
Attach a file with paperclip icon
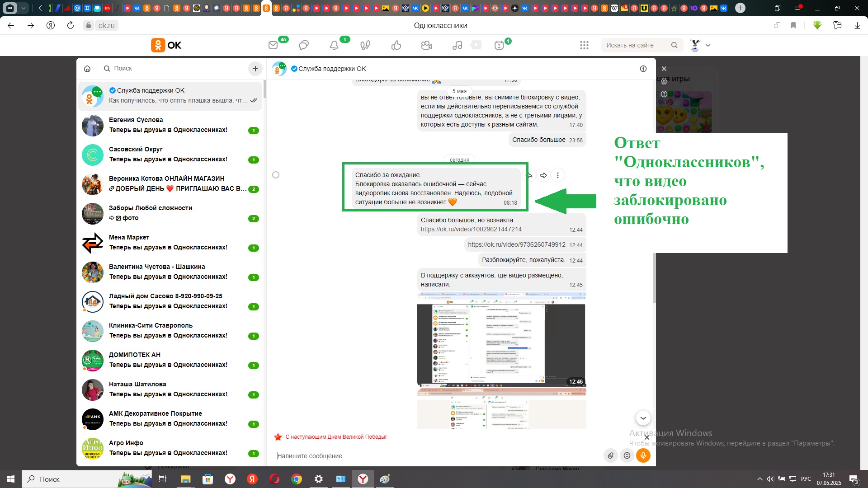click(x=611, y=455)
